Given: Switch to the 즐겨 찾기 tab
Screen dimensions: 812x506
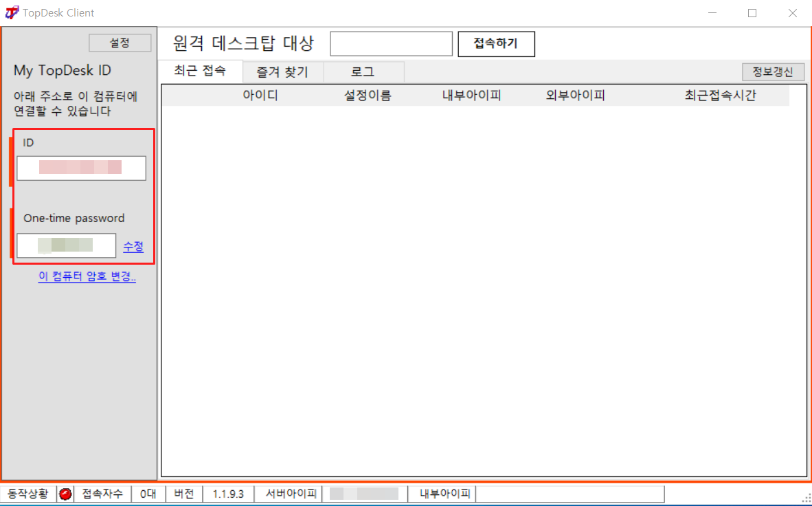Looking at the screenshot, I should [282, 72].
